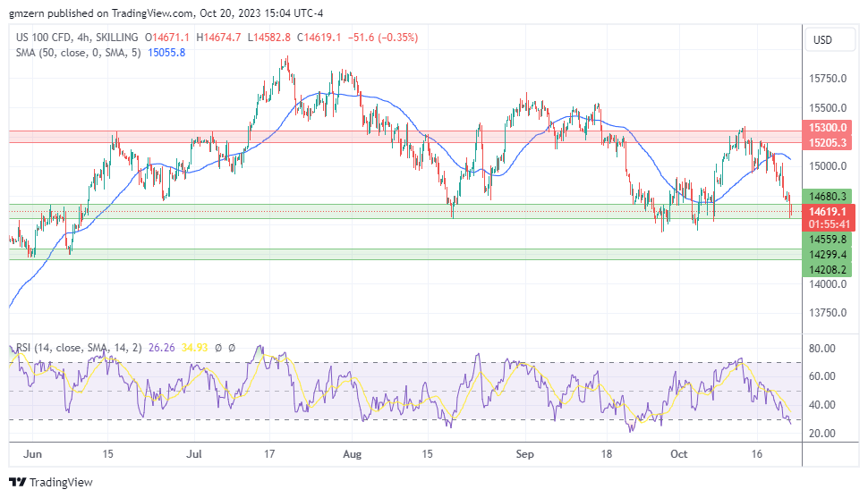This screenshot has width=868, height=498.
Task: Click the RSI moving average value 34.93
Action: click(x=194, y=348)
